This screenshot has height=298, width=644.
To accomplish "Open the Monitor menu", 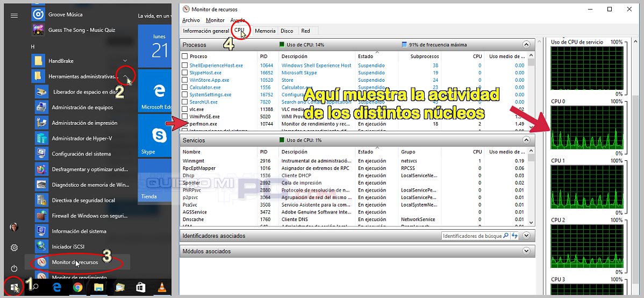I will pos(215,20).
